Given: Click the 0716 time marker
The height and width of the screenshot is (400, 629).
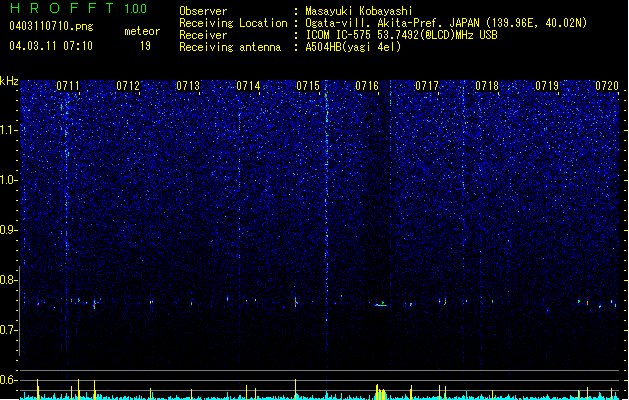Looking at the screenshot, I should 367,86.
